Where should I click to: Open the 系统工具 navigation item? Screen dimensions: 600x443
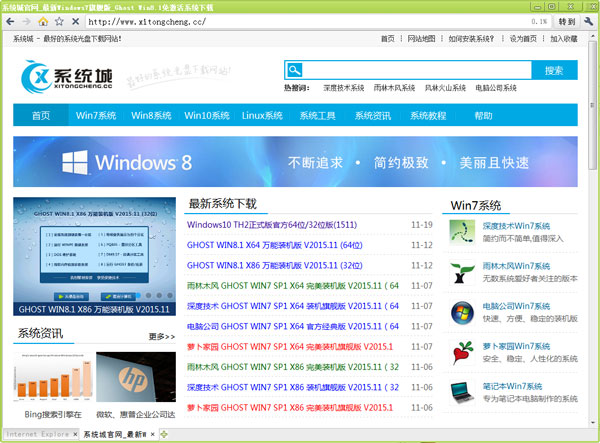[318, 115]
